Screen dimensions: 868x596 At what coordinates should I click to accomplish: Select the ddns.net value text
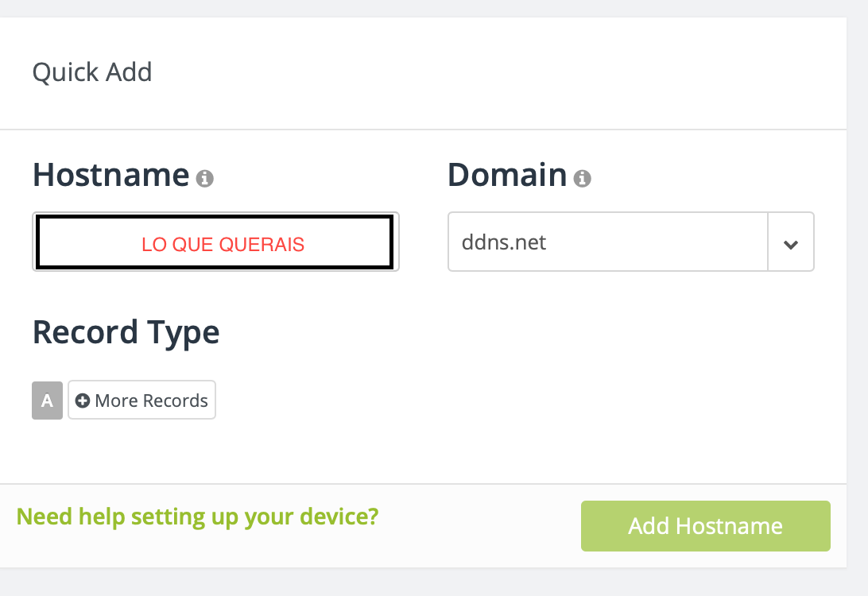[x=504, y=242]
